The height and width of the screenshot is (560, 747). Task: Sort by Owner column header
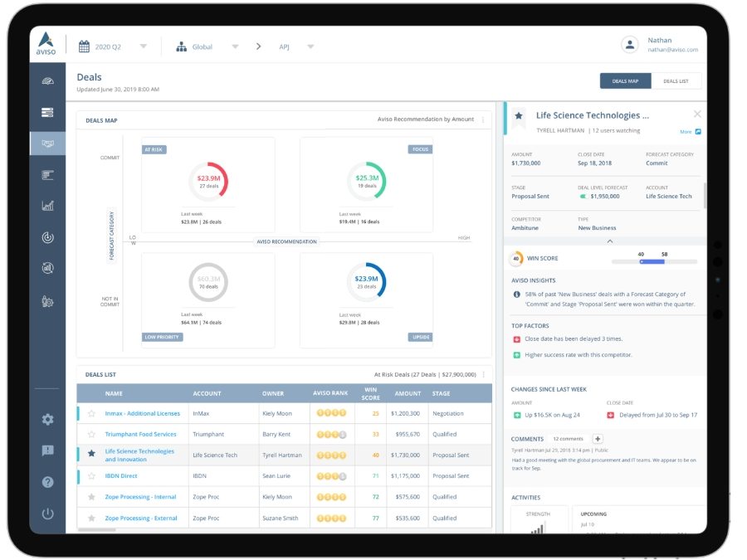click(x=273, y=394)
